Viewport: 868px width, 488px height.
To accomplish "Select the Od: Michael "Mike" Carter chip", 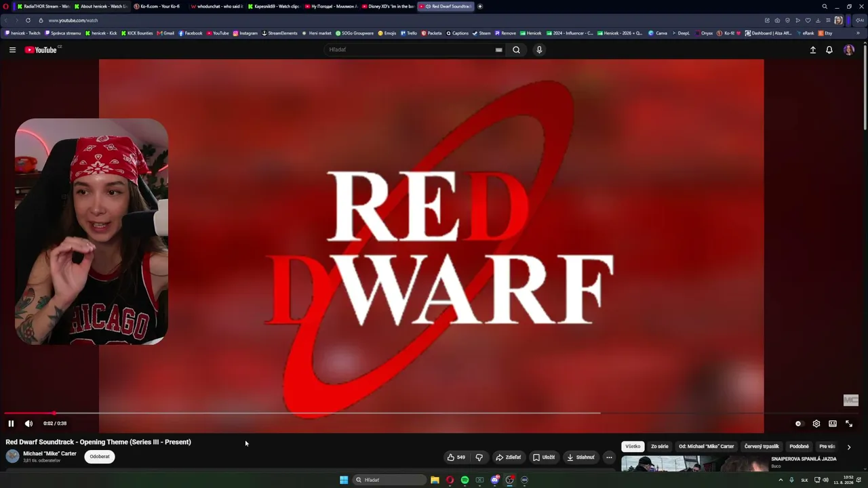I will [x=707, y=447].
